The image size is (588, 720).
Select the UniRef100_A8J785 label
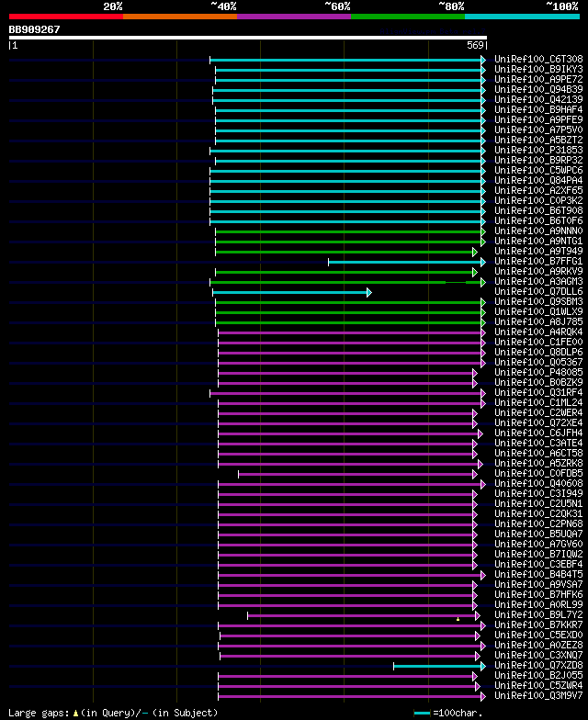538,321
